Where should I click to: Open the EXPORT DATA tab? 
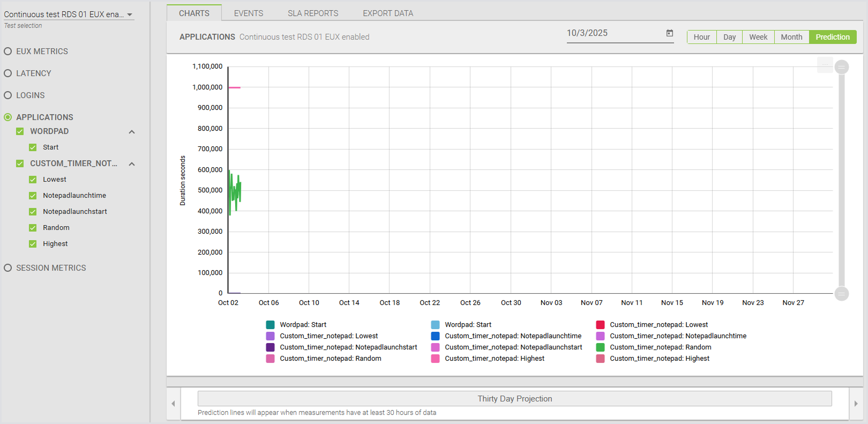387,13
